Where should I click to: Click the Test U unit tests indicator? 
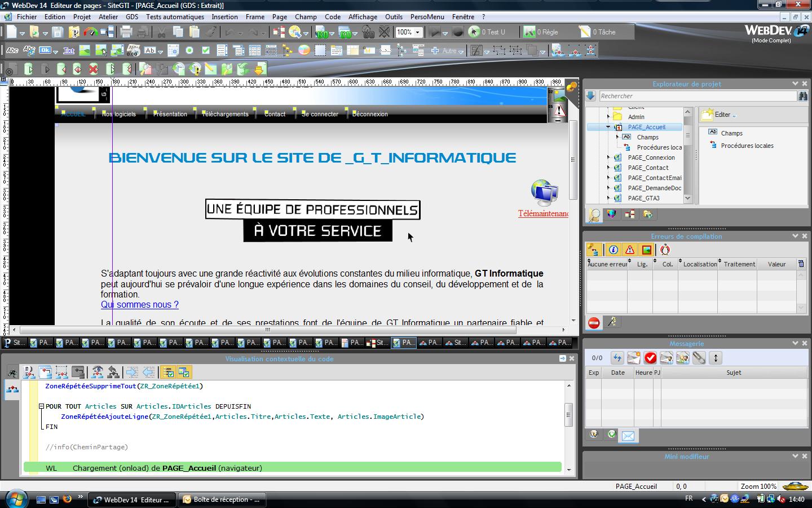coord(488,32)
